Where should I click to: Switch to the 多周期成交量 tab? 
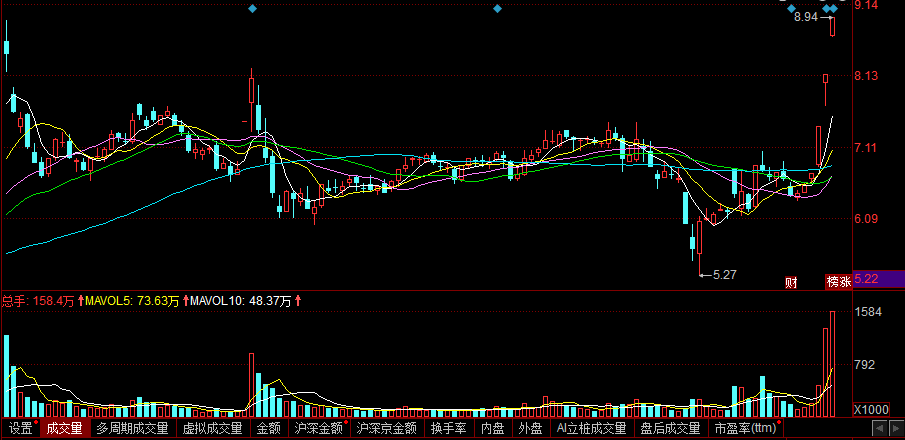(132, 428)
